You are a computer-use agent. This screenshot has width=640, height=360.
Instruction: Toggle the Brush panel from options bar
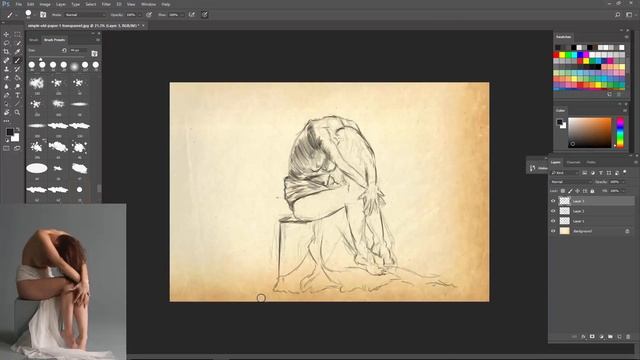(43, 15)
